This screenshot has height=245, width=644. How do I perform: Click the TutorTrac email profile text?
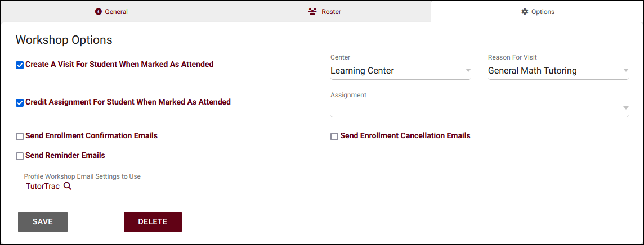click(43, 187)
